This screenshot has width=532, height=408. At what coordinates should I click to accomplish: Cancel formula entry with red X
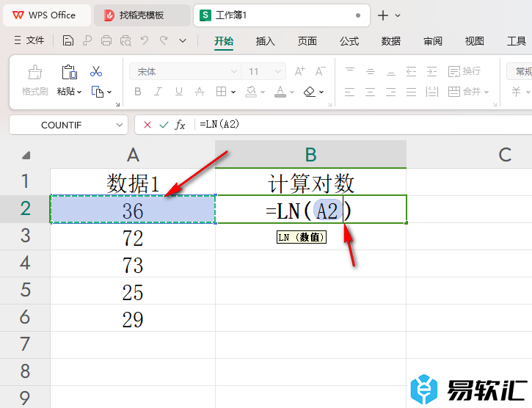147,125
